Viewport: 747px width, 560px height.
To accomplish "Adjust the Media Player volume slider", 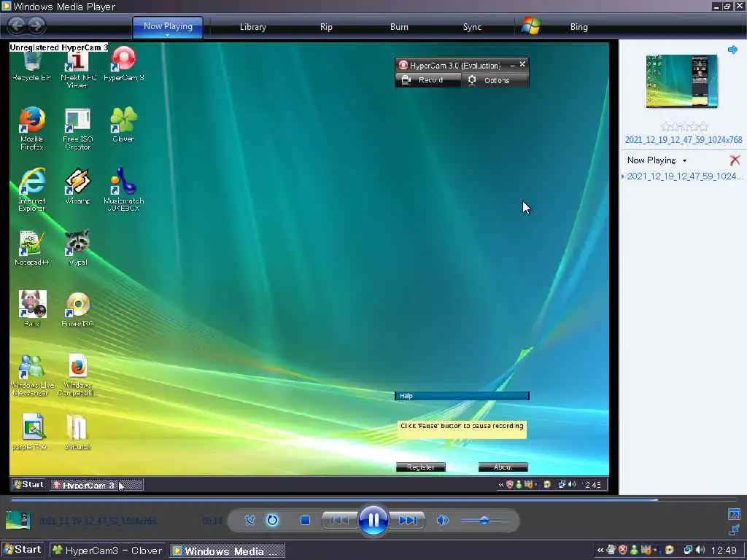I will click(x=484, y=521).
